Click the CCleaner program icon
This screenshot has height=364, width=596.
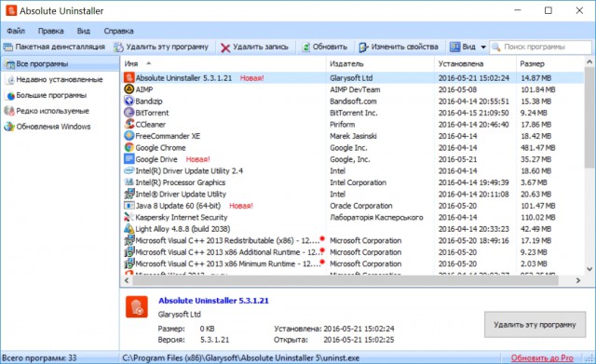129,124
